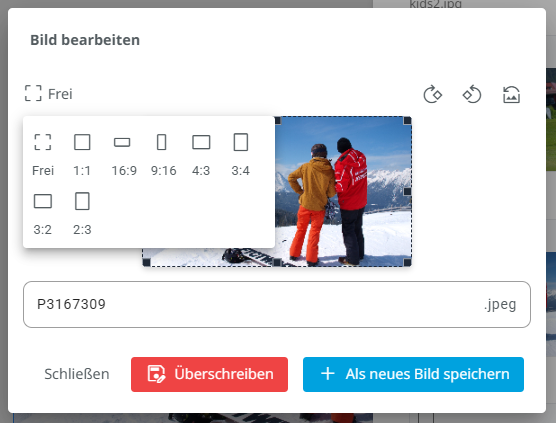The image size is (556, 423).
Task: Reset image to original icon
Action: 511,95
